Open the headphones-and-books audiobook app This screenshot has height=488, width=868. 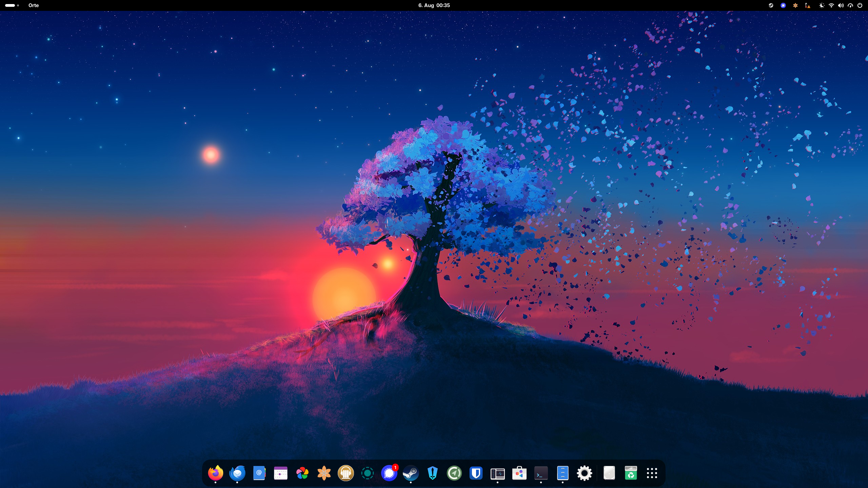(346, 473)
